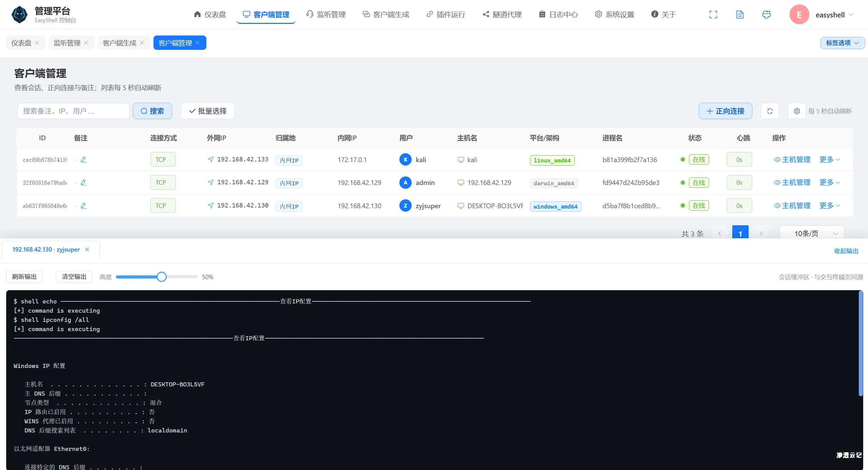The width and height of the screenshot is (868, 470).
Task: Click arrow icon beside external IP 192.168.42.130
Action: tap(211, 205)
